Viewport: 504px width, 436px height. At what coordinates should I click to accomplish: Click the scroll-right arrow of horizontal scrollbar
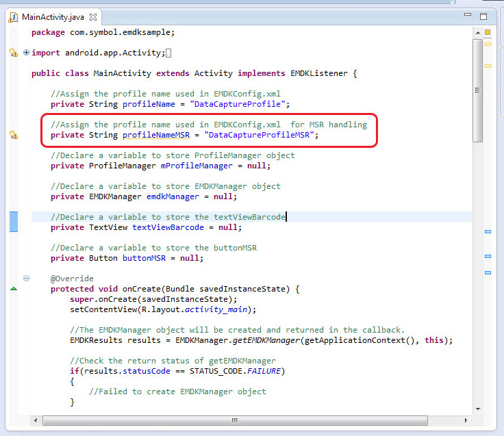(466, 418)
